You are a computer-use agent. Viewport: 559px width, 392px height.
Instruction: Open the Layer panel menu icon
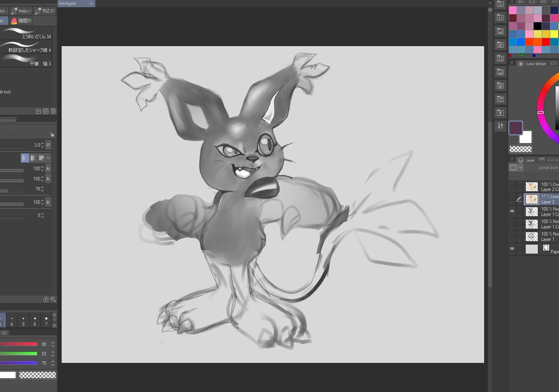(512, 160)
